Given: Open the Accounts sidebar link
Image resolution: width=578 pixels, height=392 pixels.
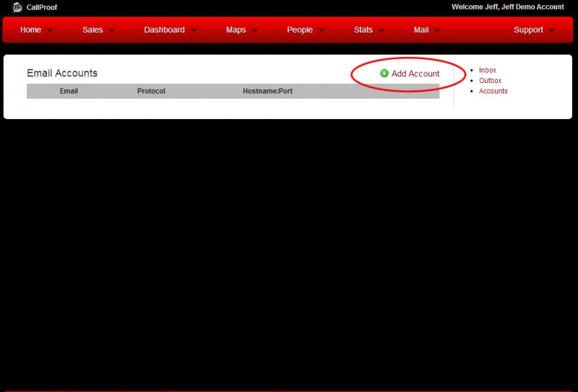Looking at the screenshot, I should click(x=493, y=91).
